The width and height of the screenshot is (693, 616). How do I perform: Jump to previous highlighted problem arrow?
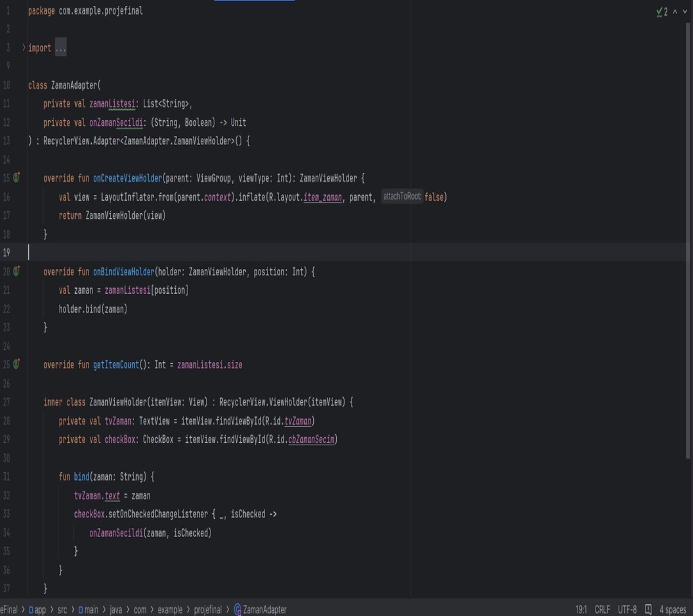click(675, 12)
